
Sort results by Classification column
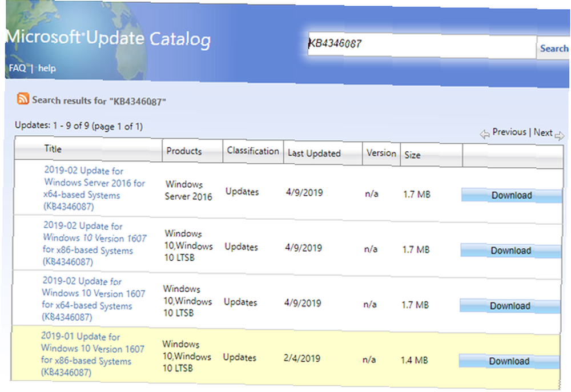[x=253, y=151]
